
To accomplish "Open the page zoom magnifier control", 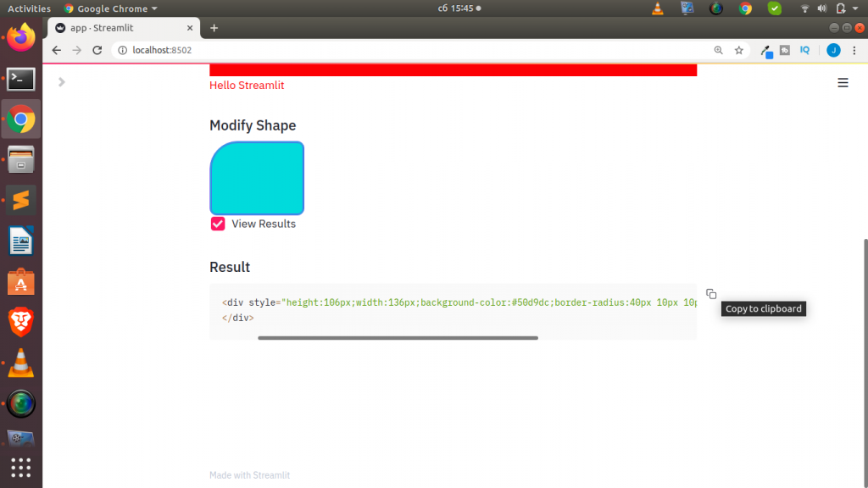I will (718, 50).
